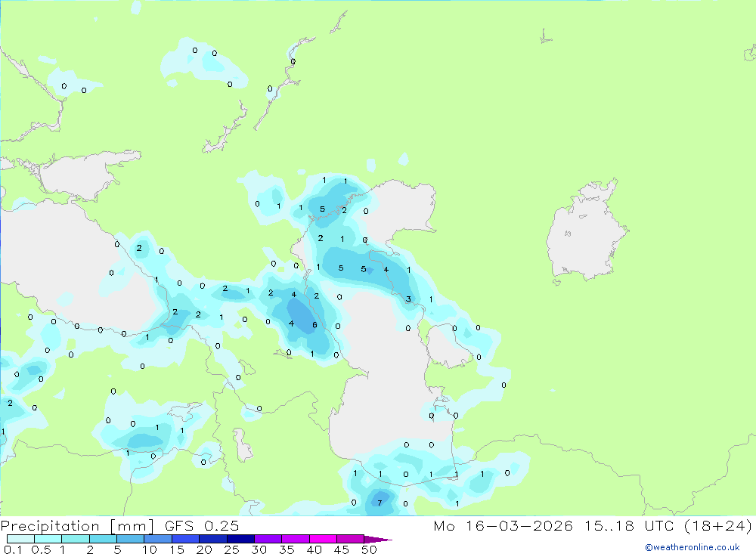Click the '20' legend scale label
The width and height of the screenshot is (756, 554).
(x=204, y=549)
